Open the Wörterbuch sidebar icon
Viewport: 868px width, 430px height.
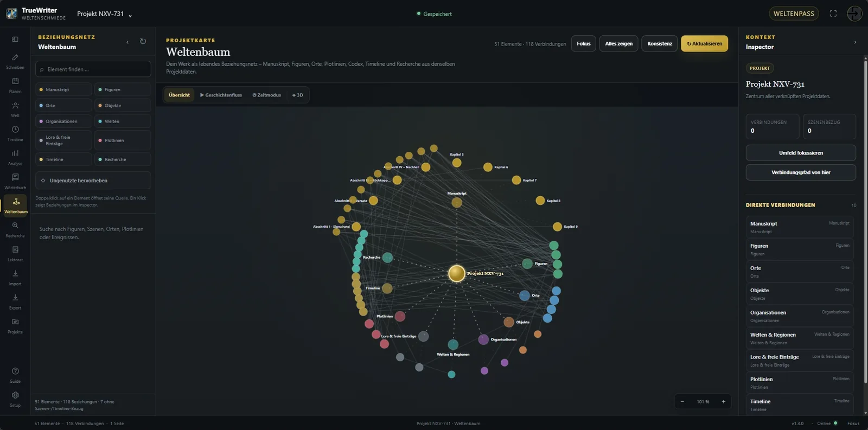click(x=15, y=181)
